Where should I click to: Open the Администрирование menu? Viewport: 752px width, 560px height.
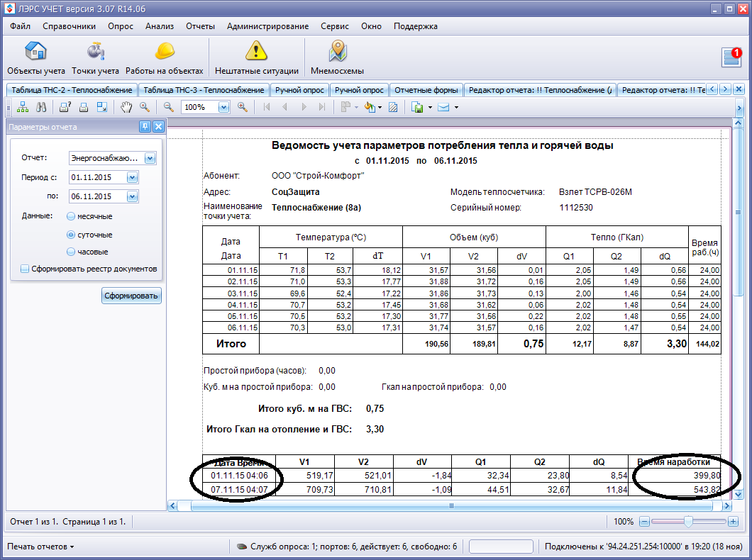click(x=267, y=26)
